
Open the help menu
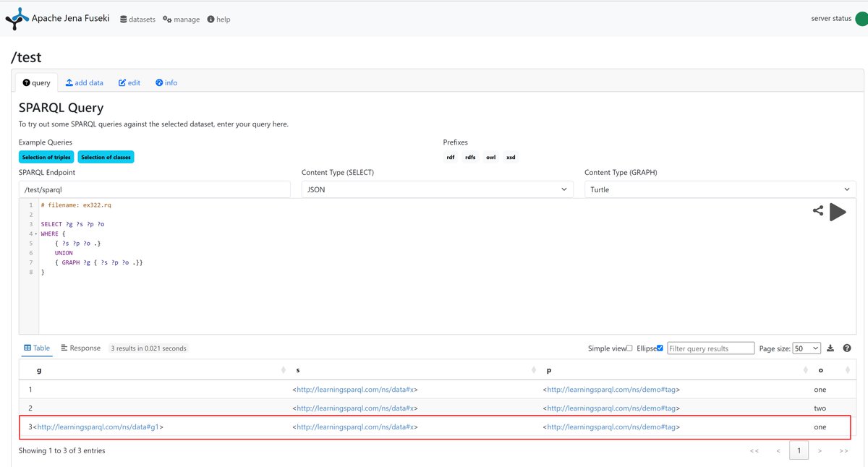(x=218, y=20)
